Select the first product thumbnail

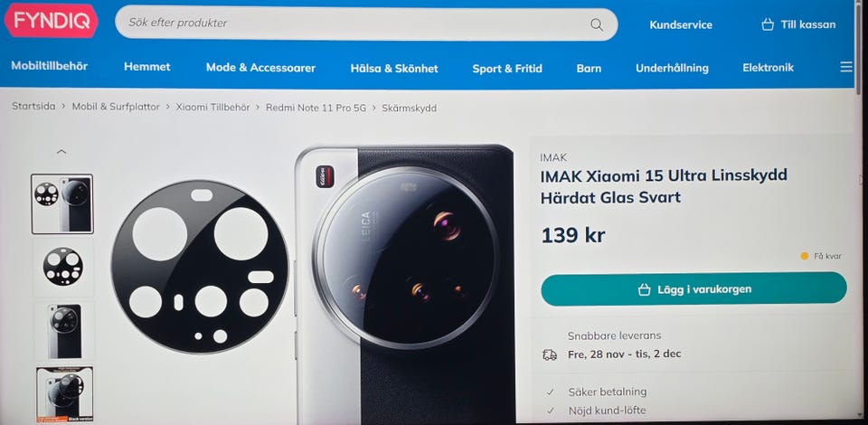[x=62, y=203]
